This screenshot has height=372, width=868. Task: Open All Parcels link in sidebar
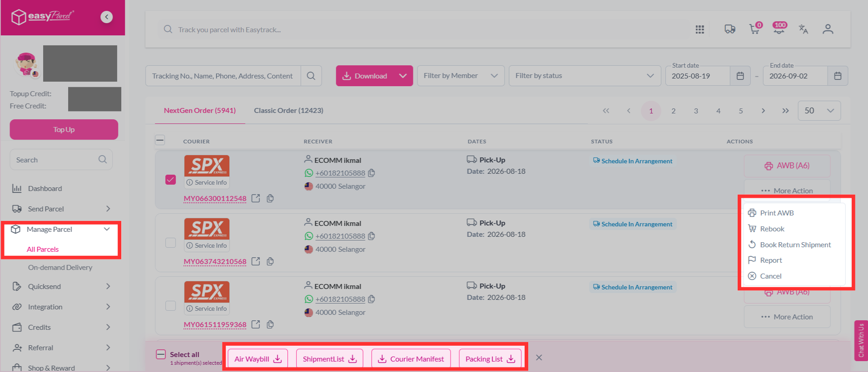pos(43,249)
